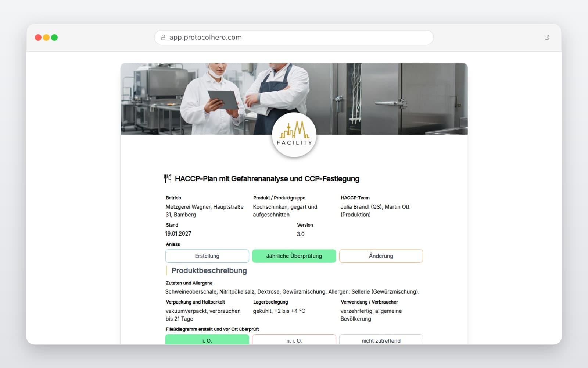Click the fork-and-knife icon beside the HACCP-Plan title
Image resolution: width=588 pixels, height=368 pixels.
coord(168,178)
